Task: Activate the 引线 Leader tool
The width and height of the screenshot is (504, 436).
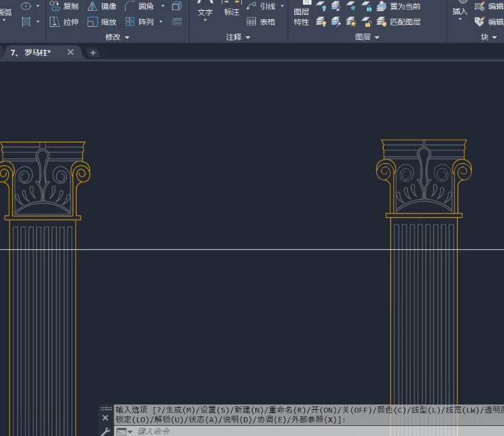Action: tap(261, 6)
